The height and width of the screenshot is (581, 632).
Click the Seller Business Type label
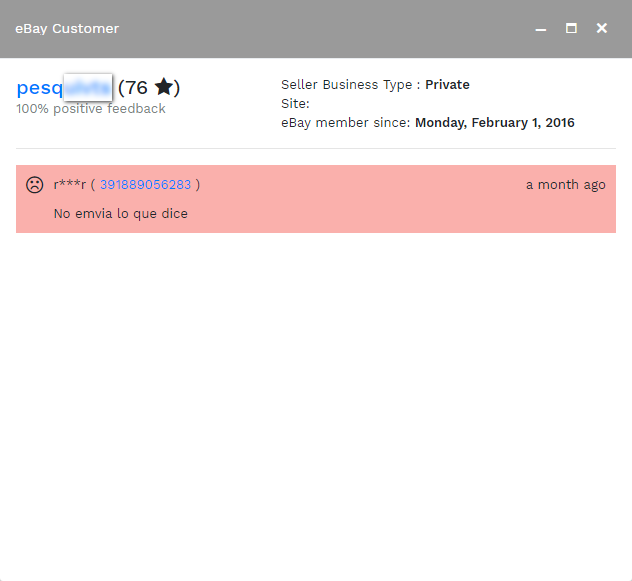click(348, 85)
